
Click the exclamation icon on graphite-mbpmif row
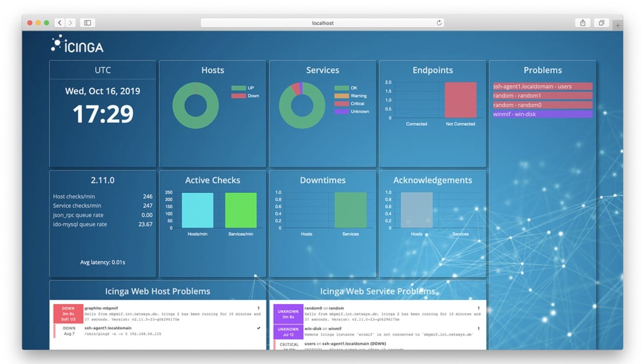pos(259,308)
